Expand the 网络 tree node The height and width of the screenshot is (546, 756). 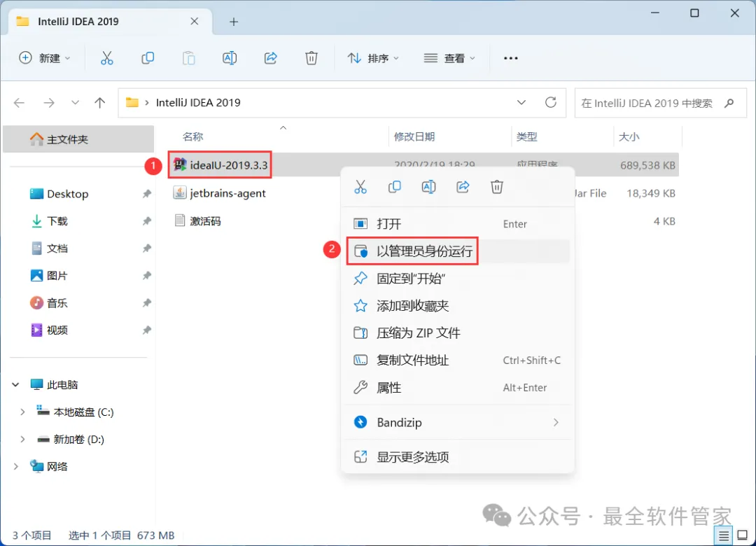[16, 466]
